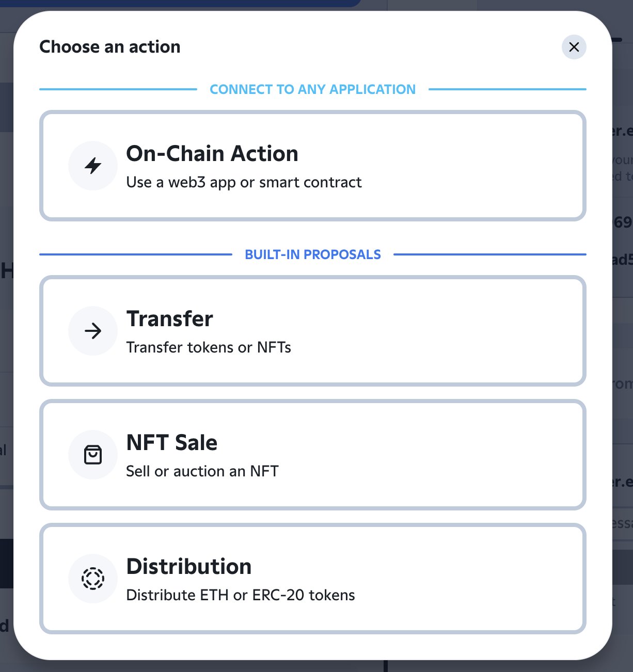This screenshot has width=633, height=672.
Task: Click the 'Connect to any application' section label
Action: click(312, 89)
